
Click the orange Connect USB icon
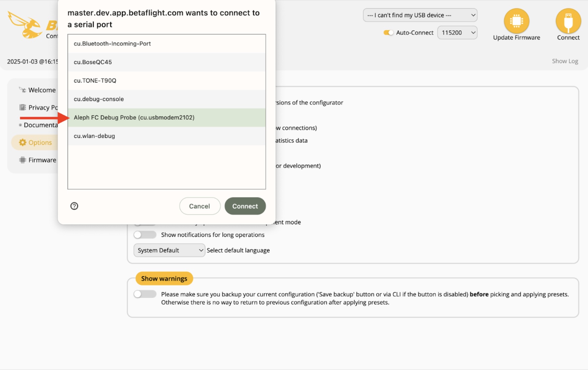[568, 21]
